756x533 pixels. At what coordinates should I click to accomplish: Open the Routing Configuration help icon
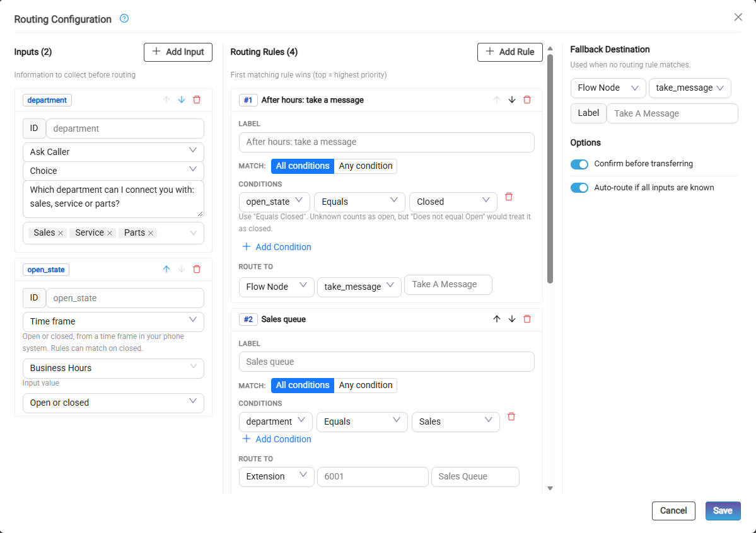[x=124, y=18]
